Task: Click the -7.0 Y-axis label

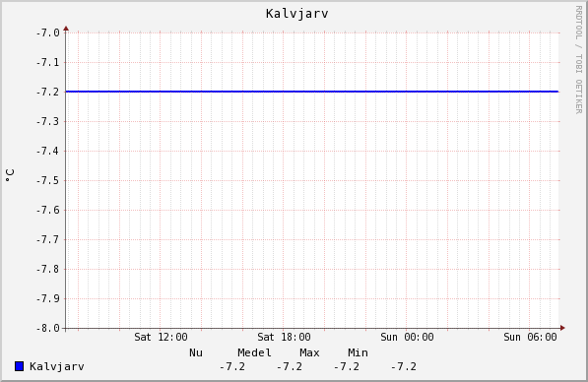Action: (x=47, y=33)
